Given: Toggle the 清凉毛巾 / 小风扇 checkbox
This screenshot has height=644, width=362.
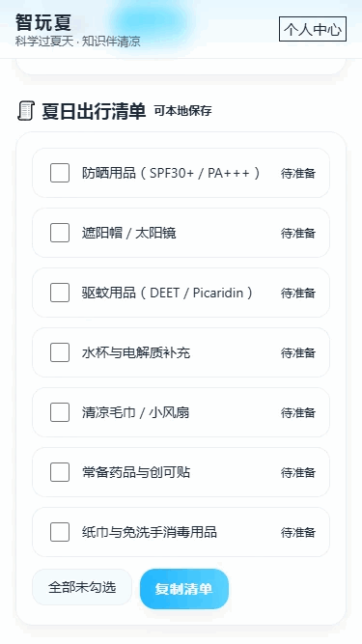Looking at the screenshot, I should click(x=60, y=412).
